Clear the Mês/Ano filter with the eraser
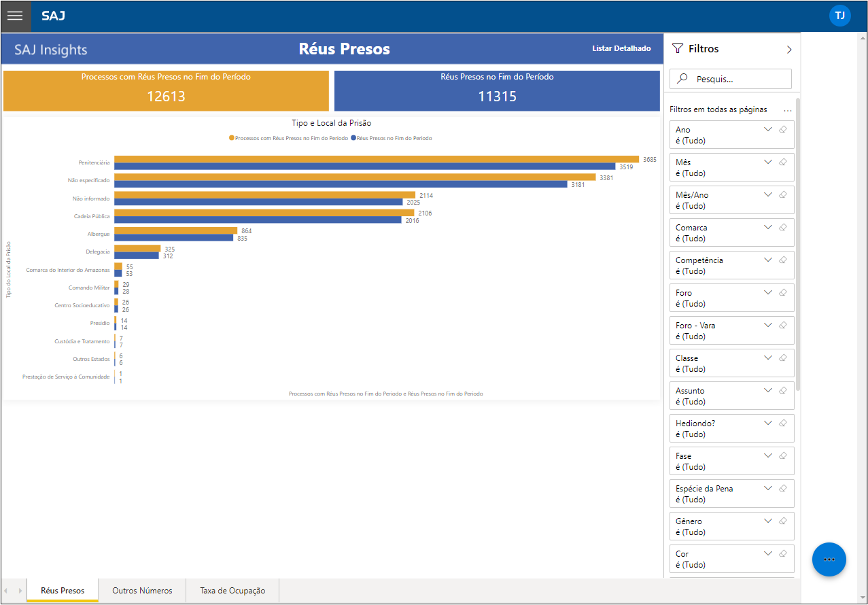This screenshot has width=868, height=605. point(782,194)
